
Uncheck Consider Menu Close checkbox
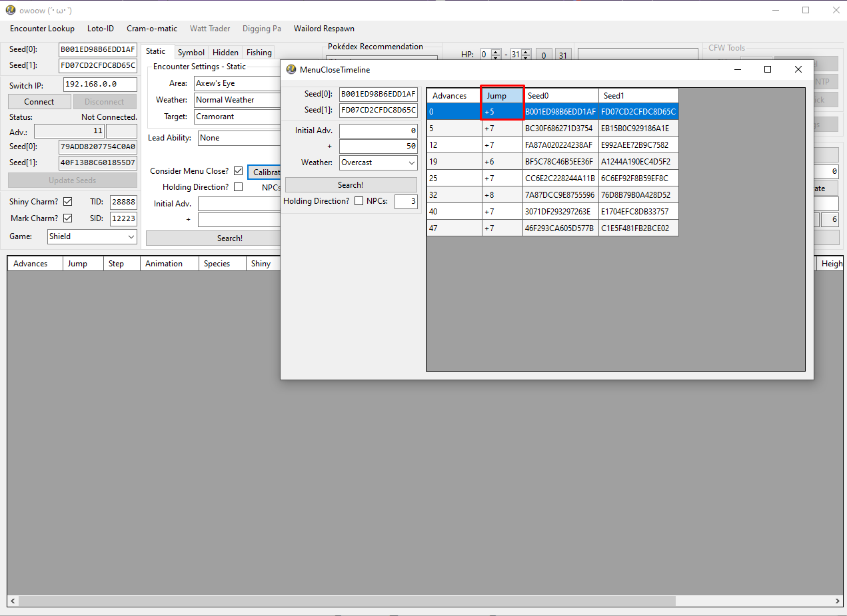(x=238, y=171)
